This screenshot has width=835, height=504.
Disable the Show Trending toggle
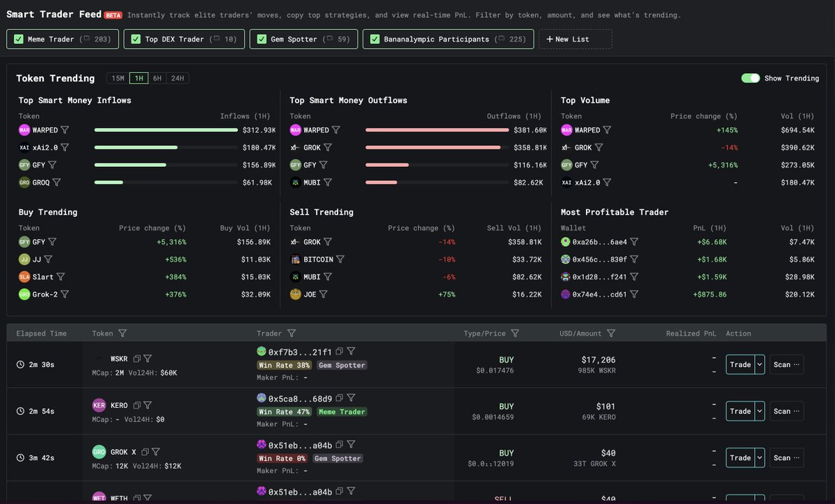tap(750, 79)
